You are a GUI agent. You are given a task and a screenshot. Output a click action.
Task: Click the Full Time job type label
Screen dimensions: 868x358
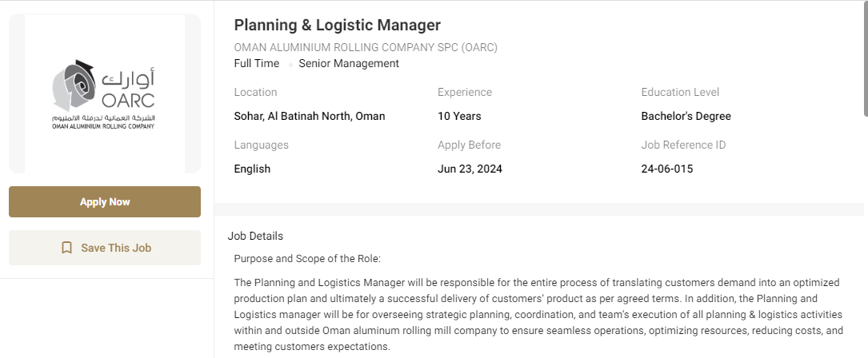tap(256, 64)
